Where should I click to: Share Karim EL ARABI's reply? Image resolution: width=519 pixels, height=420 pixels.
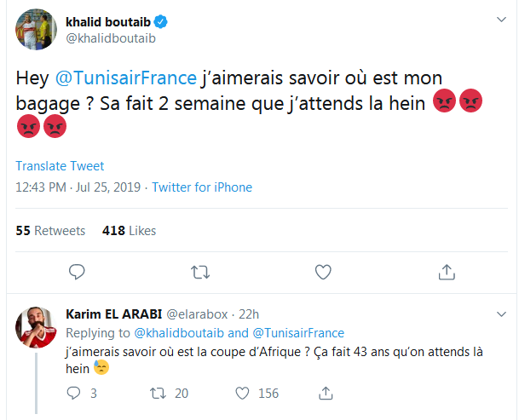pos(325,394)
